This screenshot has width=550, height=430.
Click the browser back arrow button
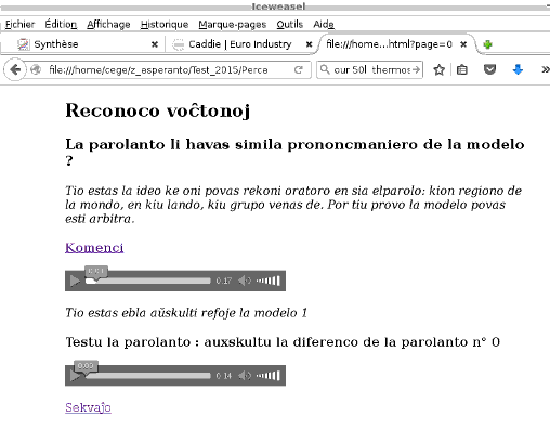15,70
